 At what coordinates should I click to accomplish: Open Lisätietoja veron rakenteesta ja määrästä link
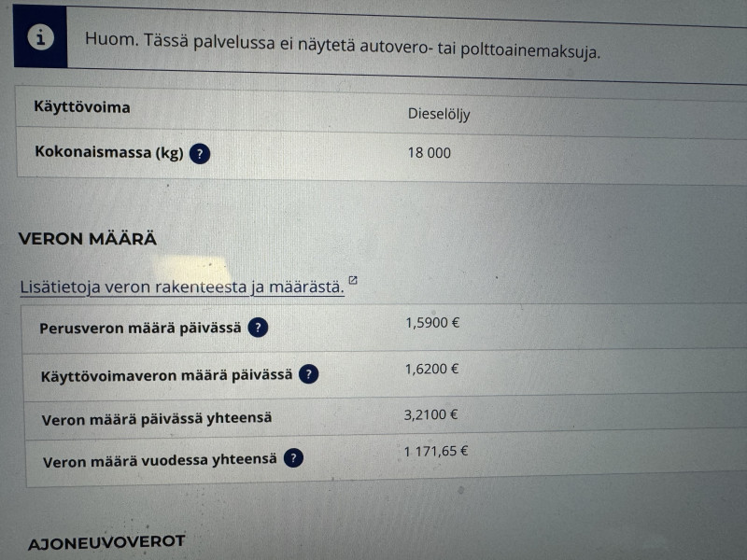tap(182, 287)
